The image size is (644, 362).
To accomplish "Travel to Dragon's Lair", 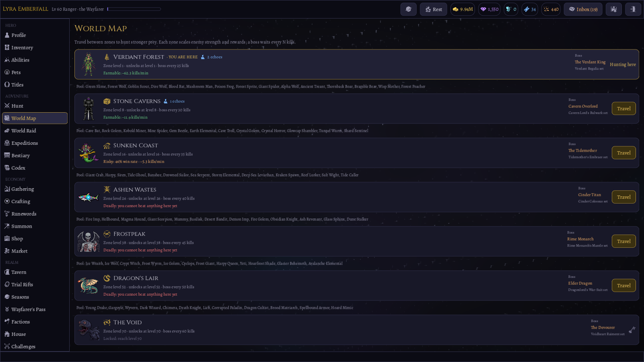I will 624,286.
